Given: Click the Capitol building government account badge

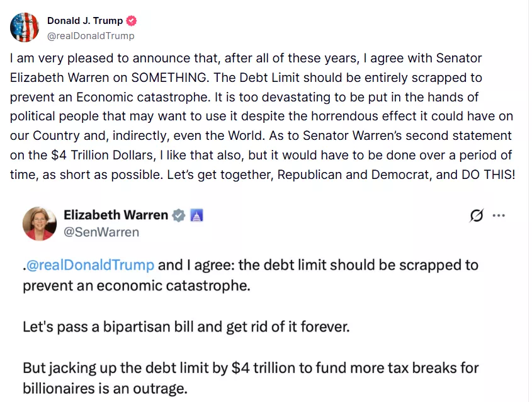Looking at the screenshot, I should [196, 215].
